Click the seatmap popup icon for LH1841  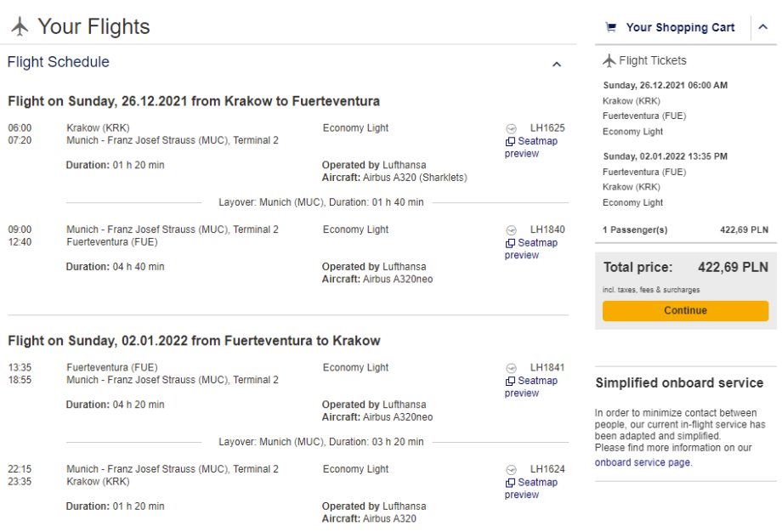pyautogui.click(x=510, y=382)
